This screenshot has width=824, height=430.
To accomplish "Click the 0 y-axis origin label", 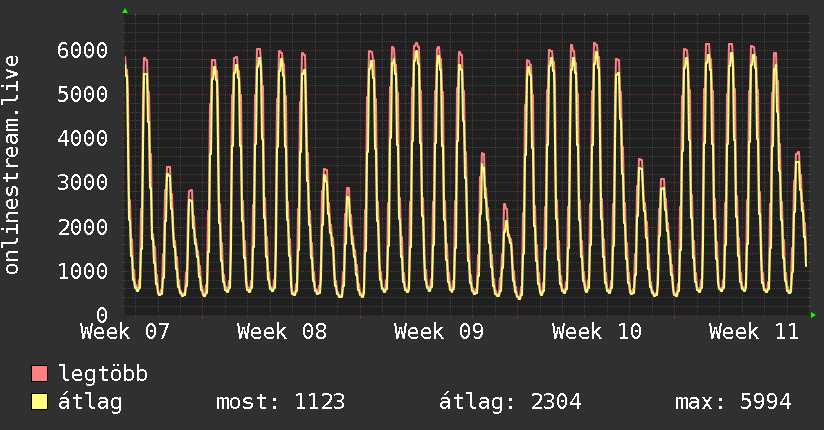I will tap(101, 315).
